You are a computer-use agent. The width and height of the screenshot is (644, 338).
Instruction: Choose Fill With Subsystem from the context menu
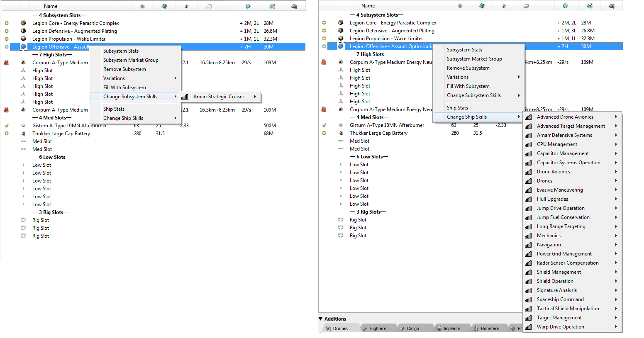tap(124, 87)
